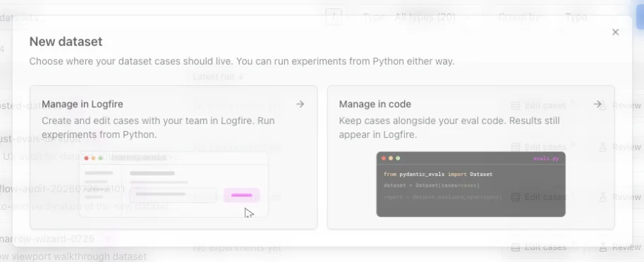
Task: Click the arrow on Manage in code card
Action: click(x=597, y=104)
